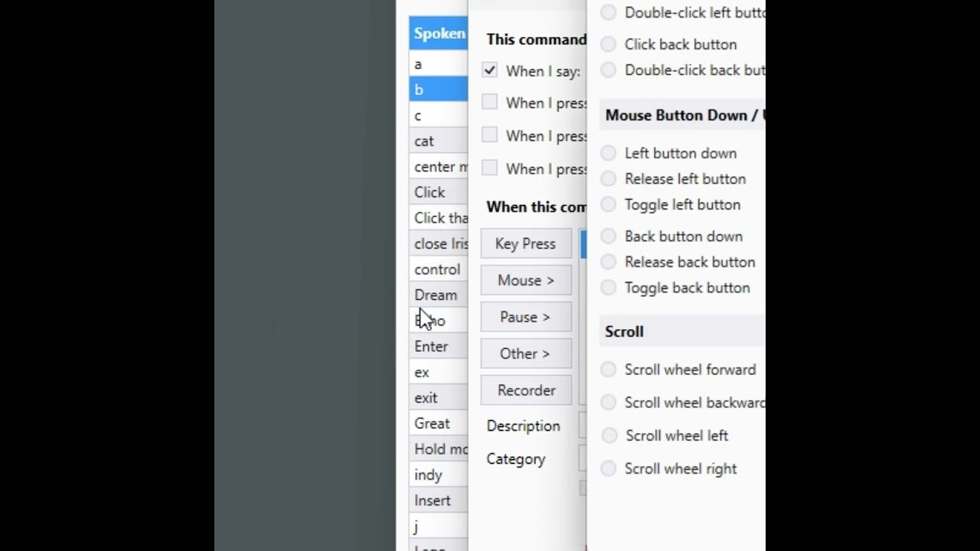Viewport: 980px width, 551px height.
Task: Uncheck the 'When I say:' checkbox
Action: (x=490, y=70)
